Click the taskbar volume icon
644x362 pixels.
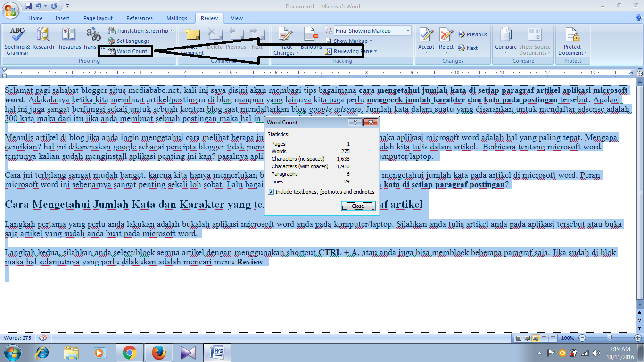click(x=596, y=353)
